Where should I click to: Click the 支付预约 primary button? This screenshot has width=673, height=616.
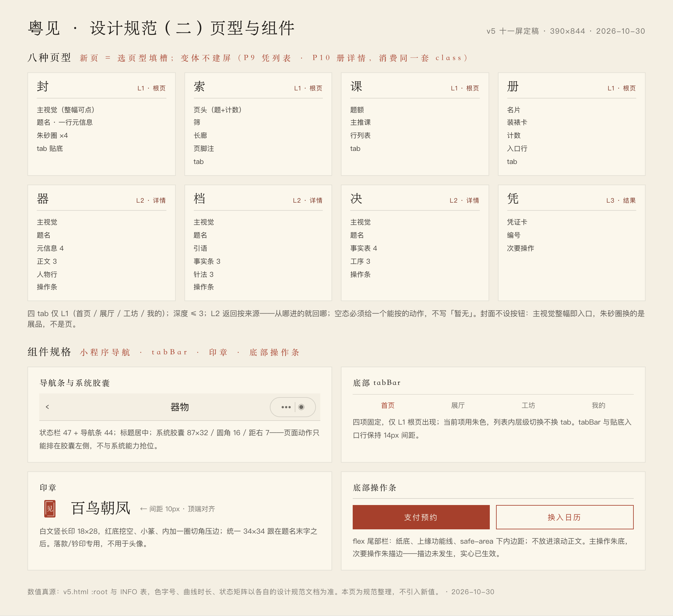[x=421, y=517]
